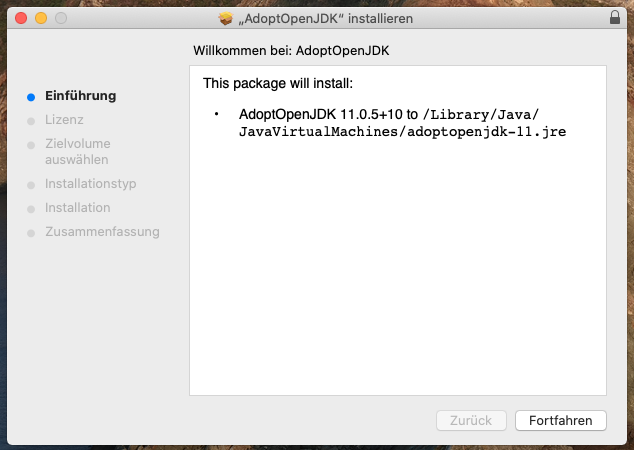Click the blue bullet beside Einführung
Screen dimensions: 634x450
32,97
